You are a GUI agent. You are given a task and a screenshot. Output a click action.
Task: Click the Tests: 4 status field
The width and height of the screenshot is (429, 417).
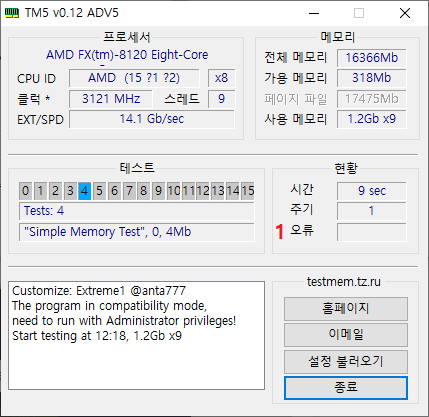137,211
